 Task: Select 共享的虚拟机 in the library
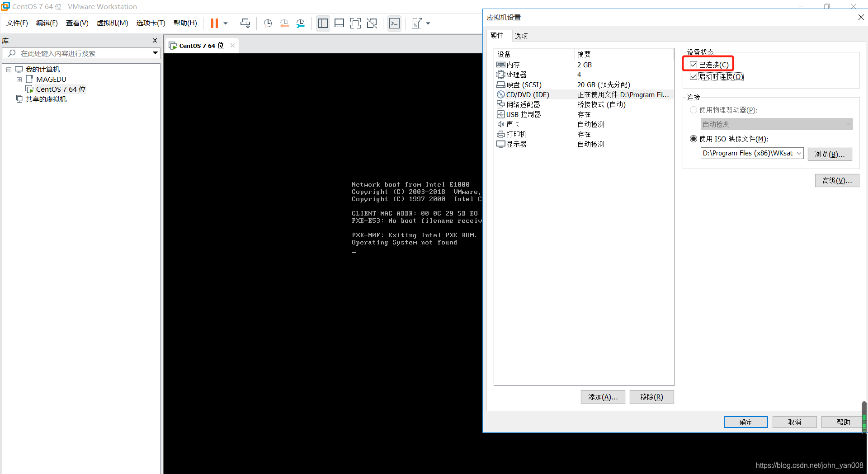(46, 99)
